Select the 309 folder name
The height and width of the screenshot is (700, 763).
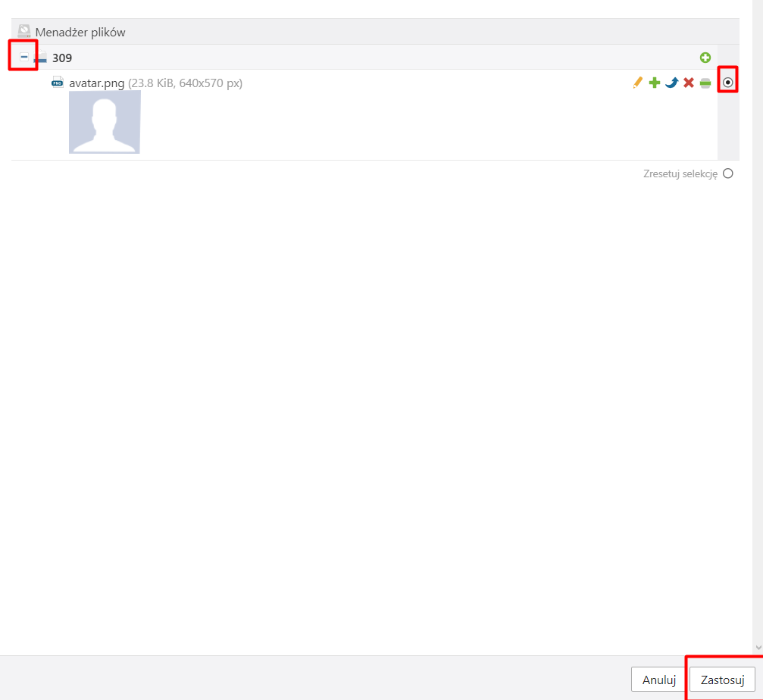[62, 58]
